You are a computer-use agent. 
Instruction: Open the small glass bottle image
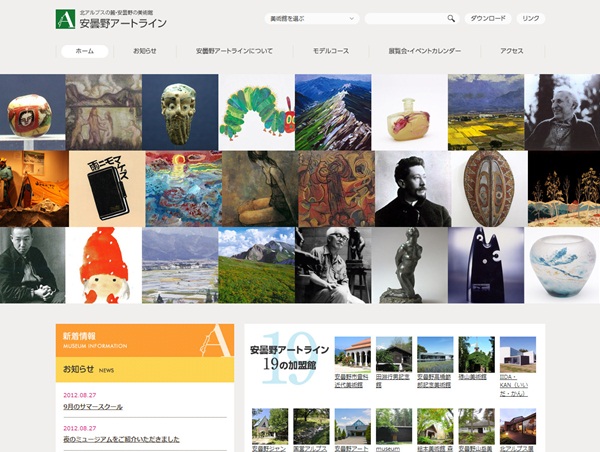click(x=410, y=112)
